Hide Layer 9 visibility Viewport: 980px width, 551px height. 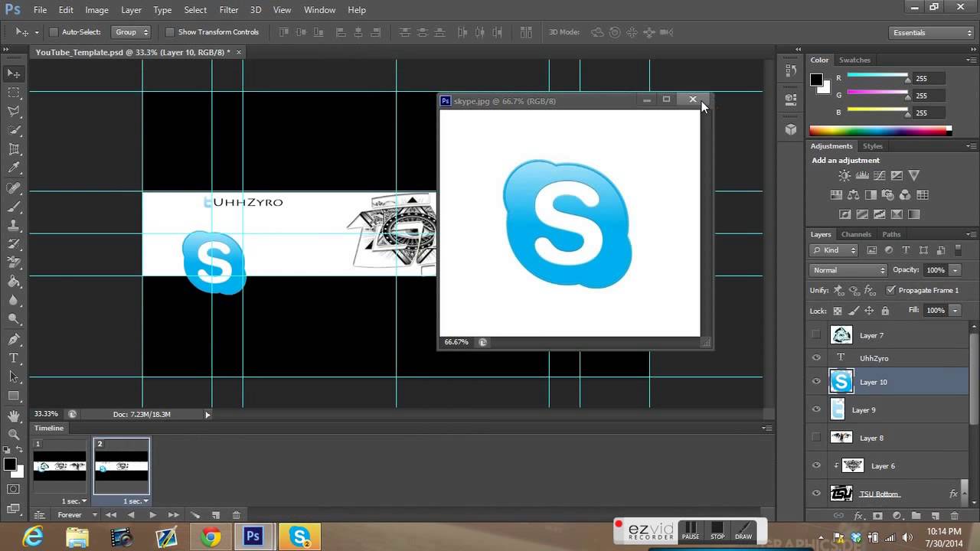point(816,409)
